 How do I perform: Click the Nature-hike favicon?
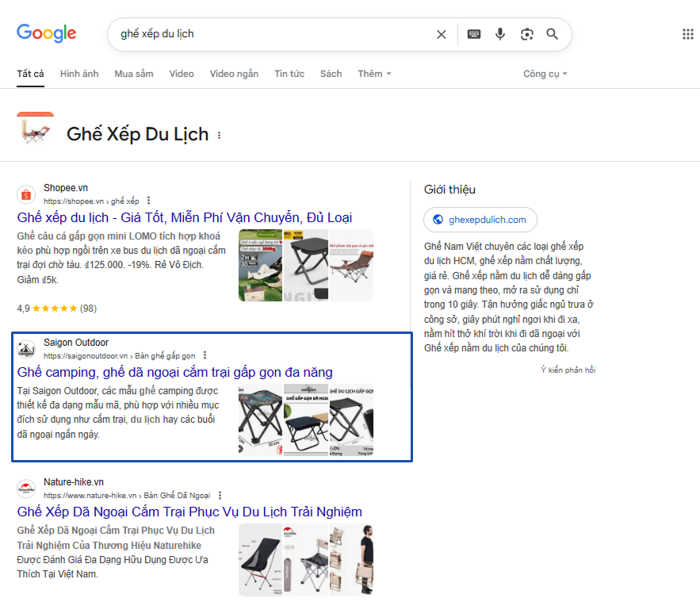pyautogui.click(x=26, y=489)
